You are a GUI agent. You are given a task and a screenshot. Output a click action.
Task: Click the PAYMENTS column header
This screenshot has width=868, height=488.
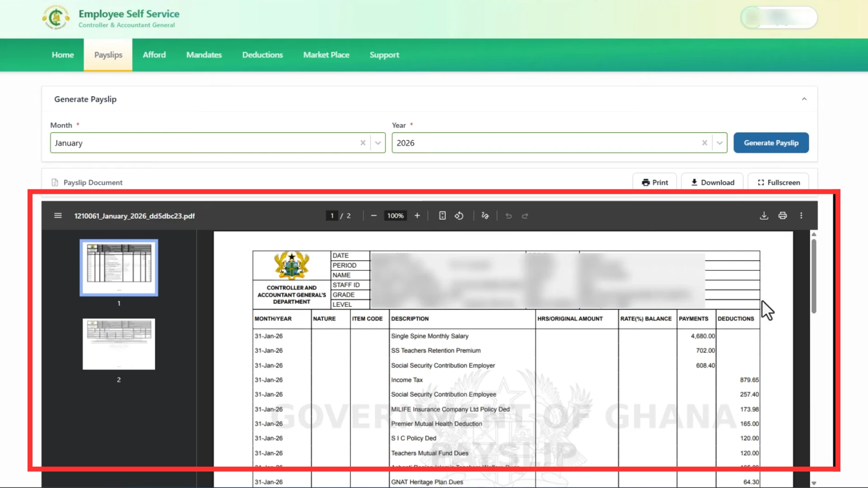click(693, 319)
